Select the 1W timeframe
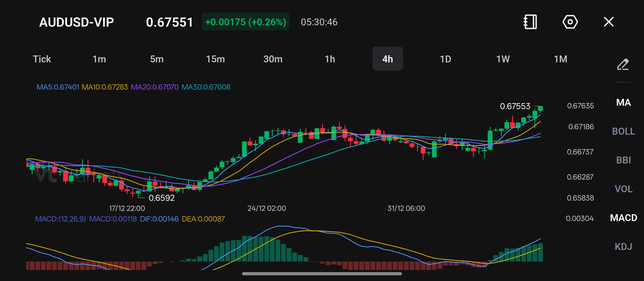Screen dimensions: 644x281 [x=503, y=59]
